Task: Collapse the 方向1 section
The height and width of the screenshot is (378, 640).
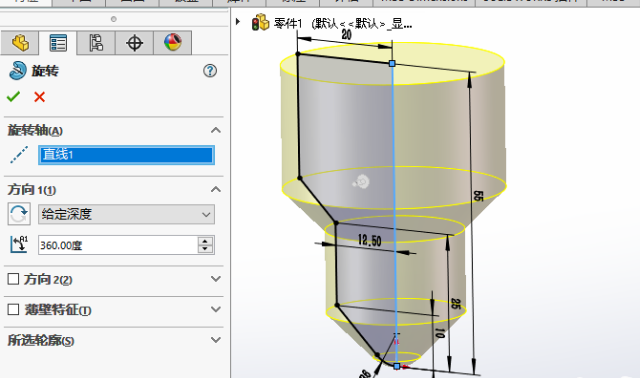Action: pyautogui.click(x=216, y=189)
